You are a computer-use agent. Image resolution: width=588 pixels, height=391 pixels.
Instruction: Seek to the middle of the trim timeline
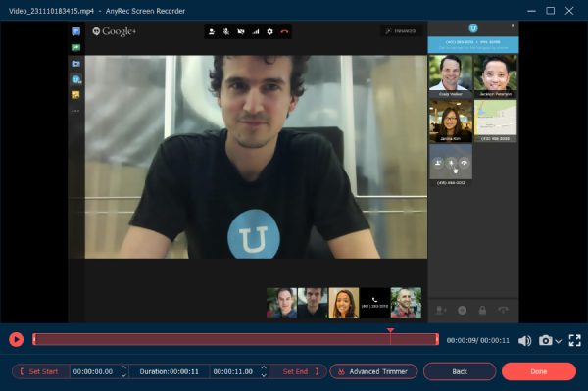tap(235, 340)
